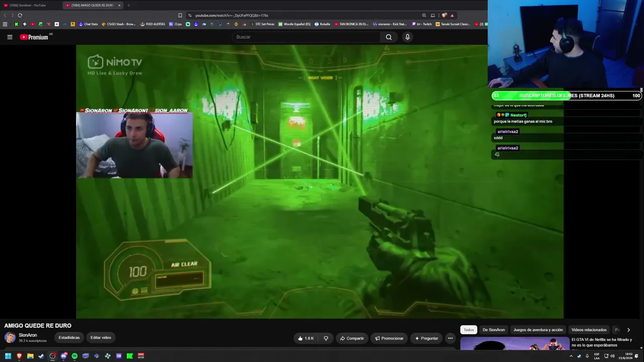Open Steam from the taskbar

(41, 356)
